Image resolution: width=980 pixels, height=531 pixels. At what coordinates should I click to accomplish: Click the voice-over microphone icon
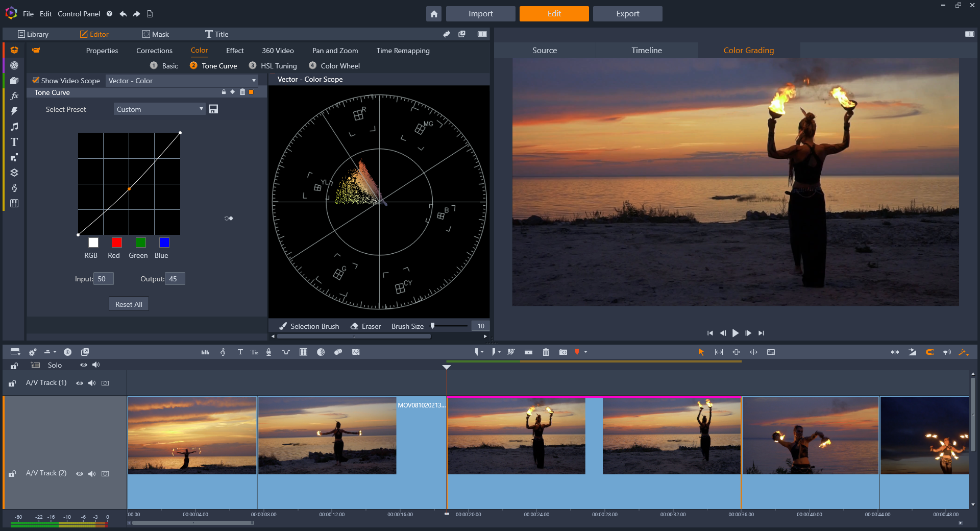(x=268, y=352)
